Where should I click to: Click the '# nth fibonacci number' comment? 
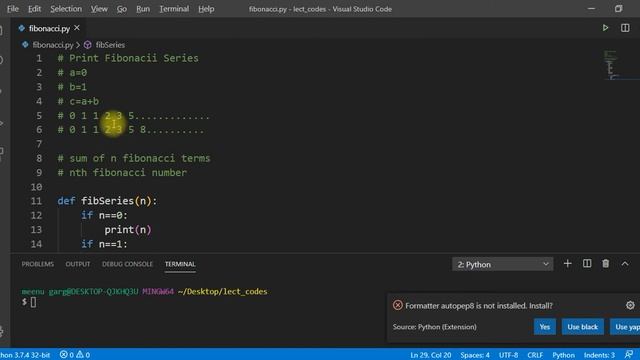[x=122, y=172]
